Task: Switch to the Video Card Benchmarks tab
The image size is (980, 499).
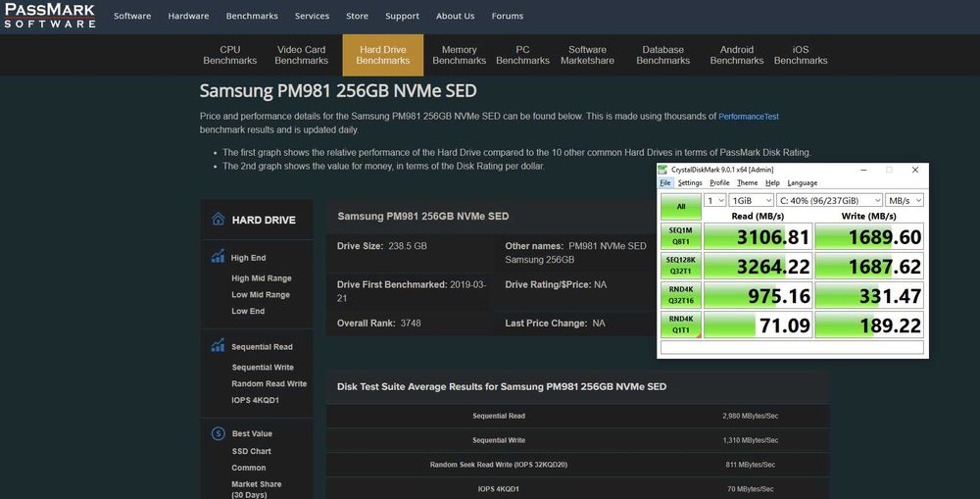Action: click(301, 55)
